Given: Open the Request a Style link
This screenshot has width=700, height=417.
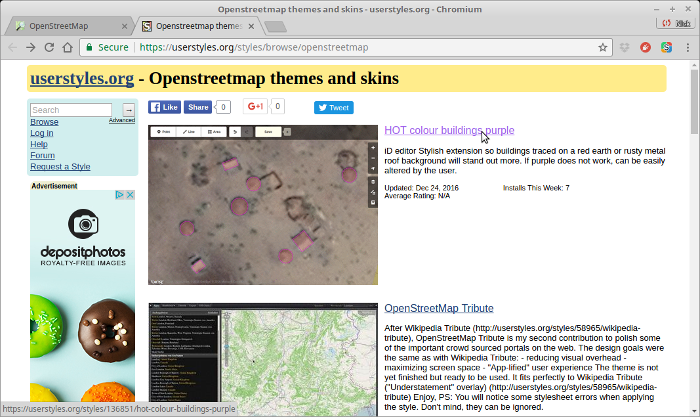Looking at the screenshot, I should coord(60,167).
